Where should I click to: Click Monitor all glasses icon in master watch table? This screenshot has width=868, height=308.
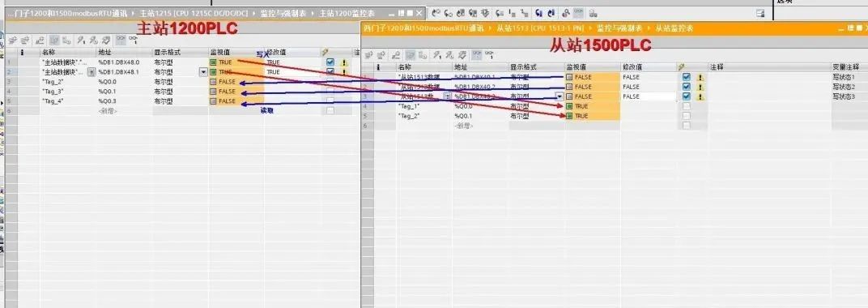point(121,40)
